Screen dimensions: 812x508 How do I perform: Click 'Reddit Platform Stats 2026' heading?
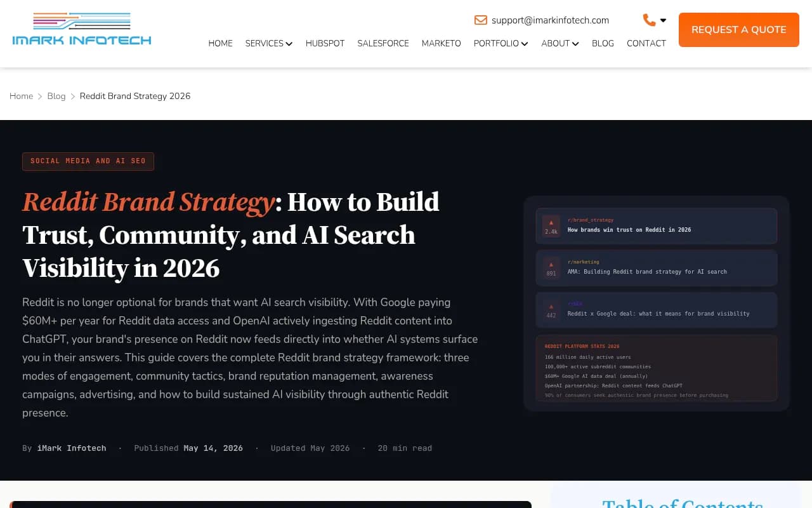point(582,347)
